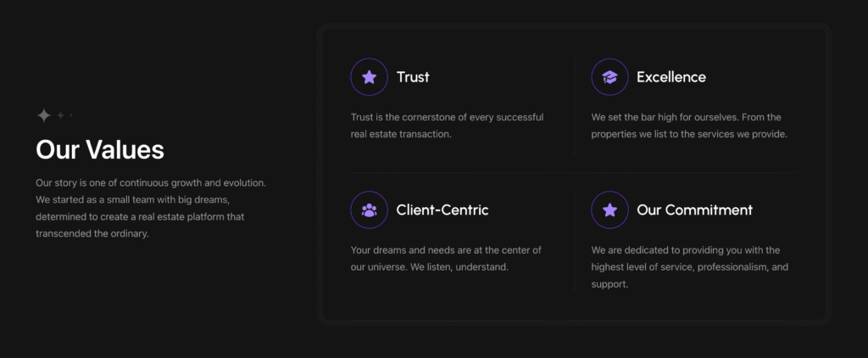Click the Trust cornerstone description text
Screen dimensions: 868x358
[x=448, y=126]
